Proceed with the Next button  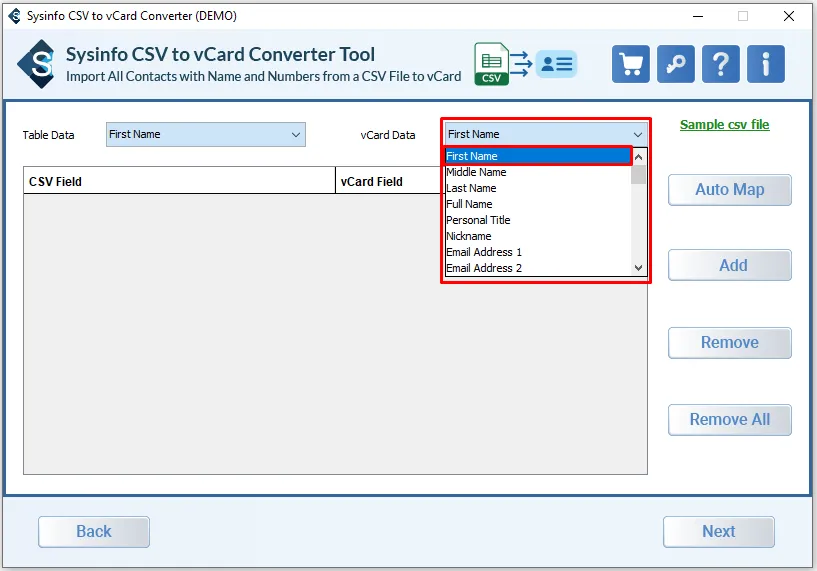719,532
